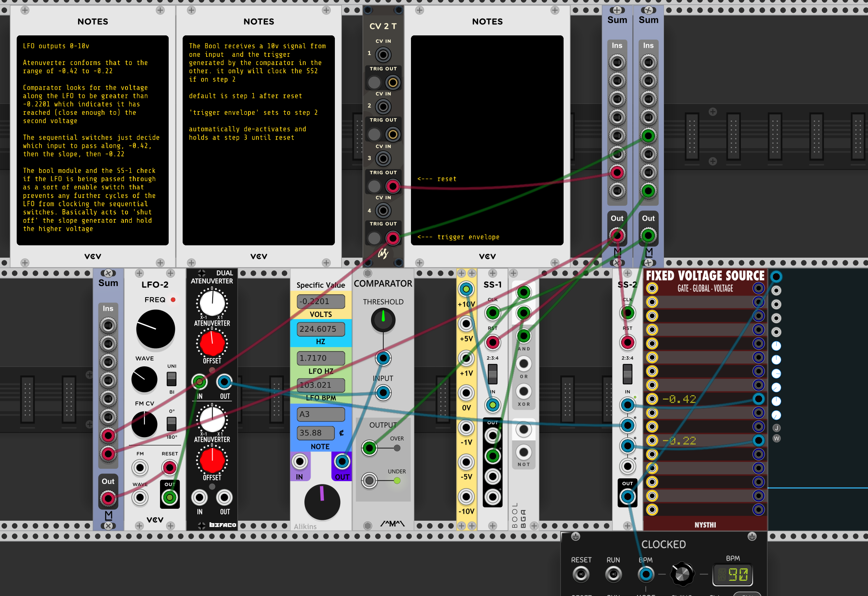This screenshot has width=868, height=596.
Task: Push TRIG OUT 3 manual button
Action: coord(374,186)
